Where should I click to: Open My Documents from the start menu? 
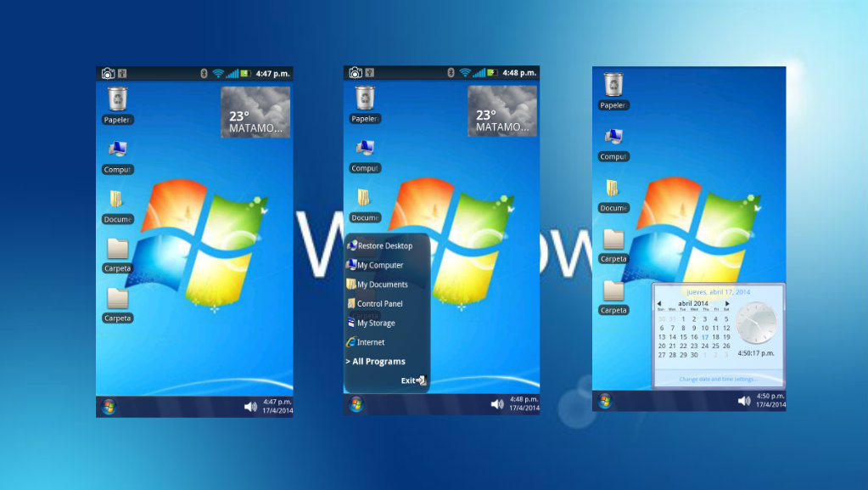pos(382,285)
